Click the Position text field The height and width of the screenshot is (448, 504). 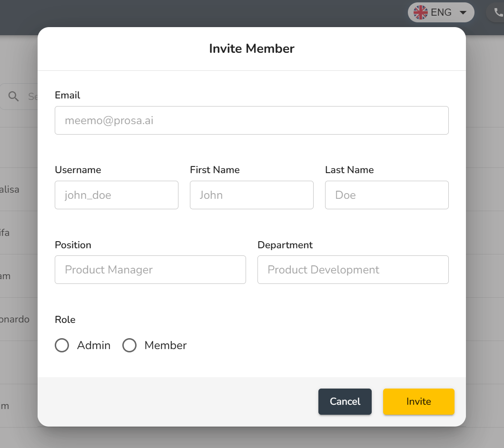150,270
